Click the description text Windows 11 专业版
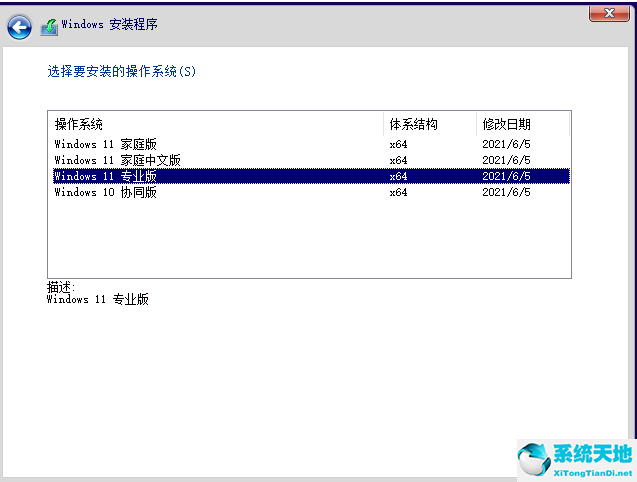Screen dimensions: 637x482 click(x=98, y=300)
